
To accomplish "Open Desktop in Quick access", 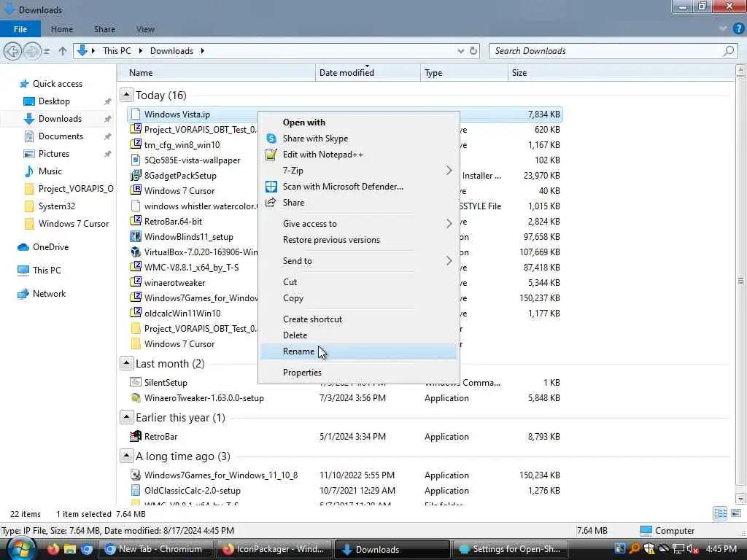I will pos(54,101).
